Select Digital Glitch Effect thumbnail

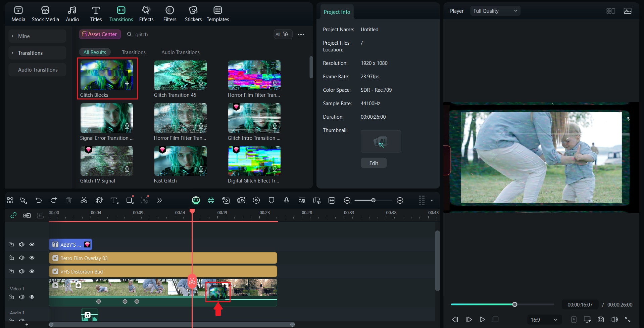click(254, 161)
